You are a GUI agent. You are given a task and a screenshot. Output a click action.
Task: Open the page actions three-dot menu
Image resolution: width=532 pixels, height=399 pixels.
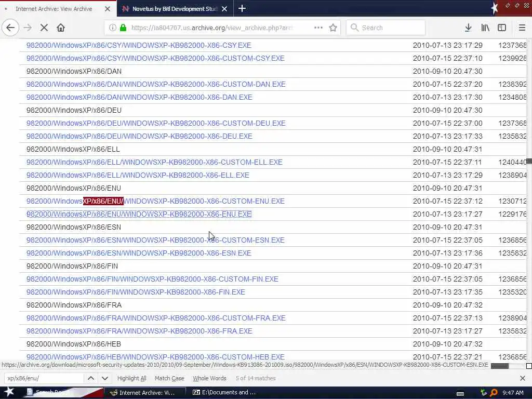[318, 28]
